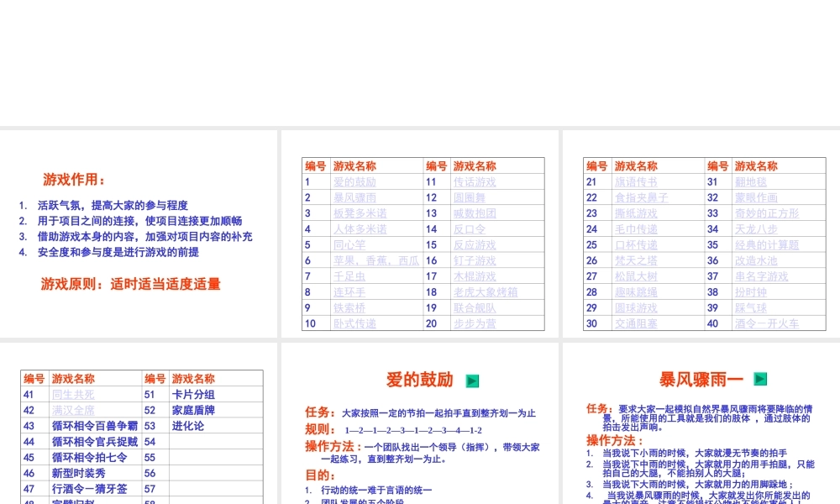Click the 趣味跳绳 hyperlink
Screen dimensions: 840x504
tap(636, 292)
